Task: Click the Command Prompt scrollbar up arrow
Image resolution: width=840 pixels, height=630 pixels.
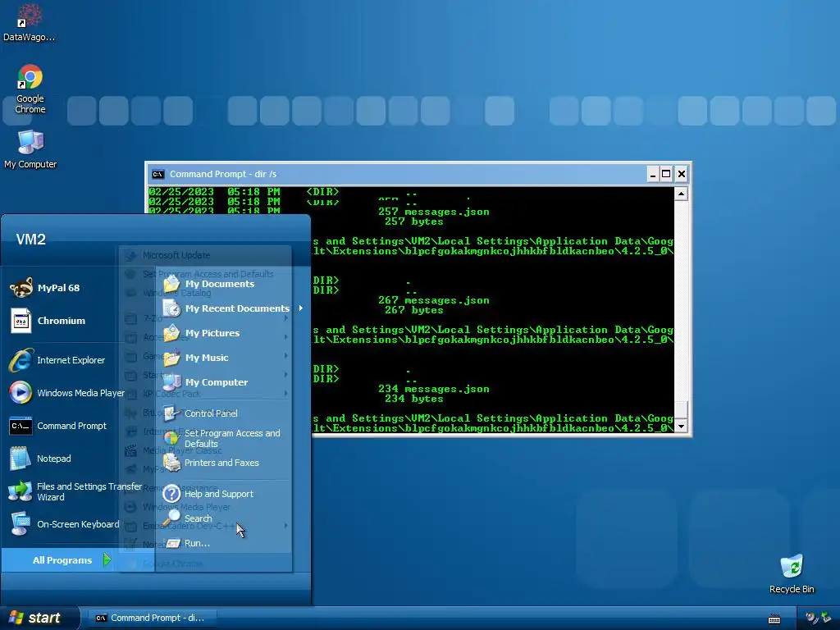Action: coord(681,194)
